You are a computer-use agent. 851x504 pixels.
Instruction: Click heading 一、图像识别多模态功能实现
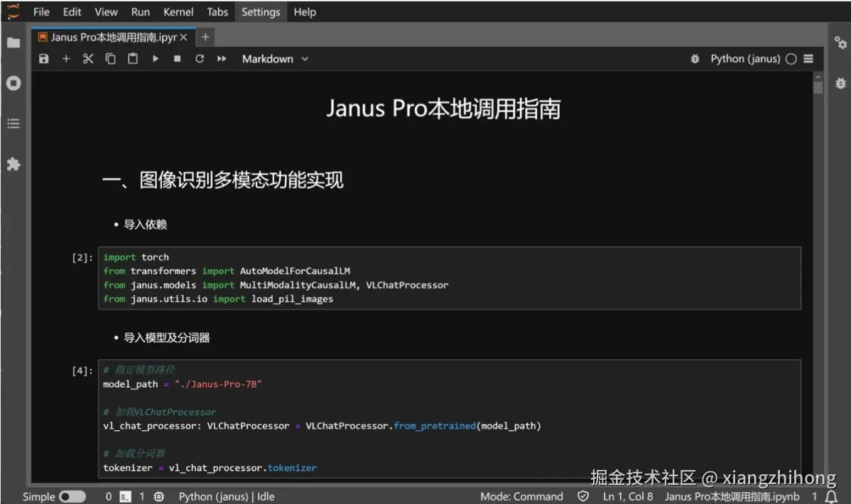222,180
